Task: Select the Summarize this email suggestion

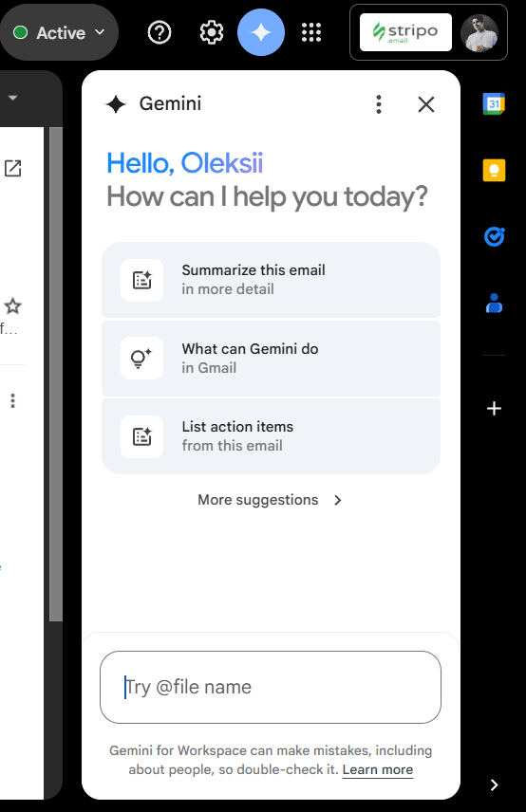Action: [271, 280]
